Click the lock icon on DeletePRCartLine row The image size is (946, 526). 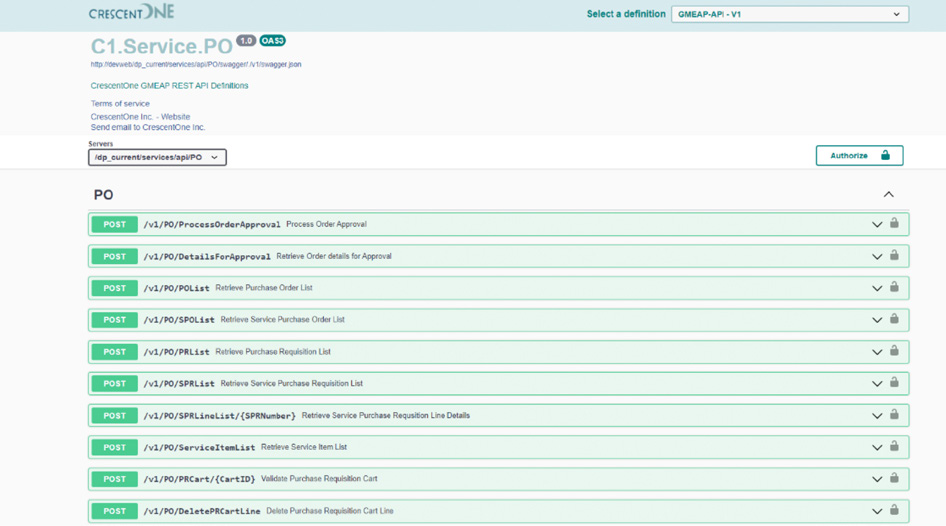(x=894, y=510)
